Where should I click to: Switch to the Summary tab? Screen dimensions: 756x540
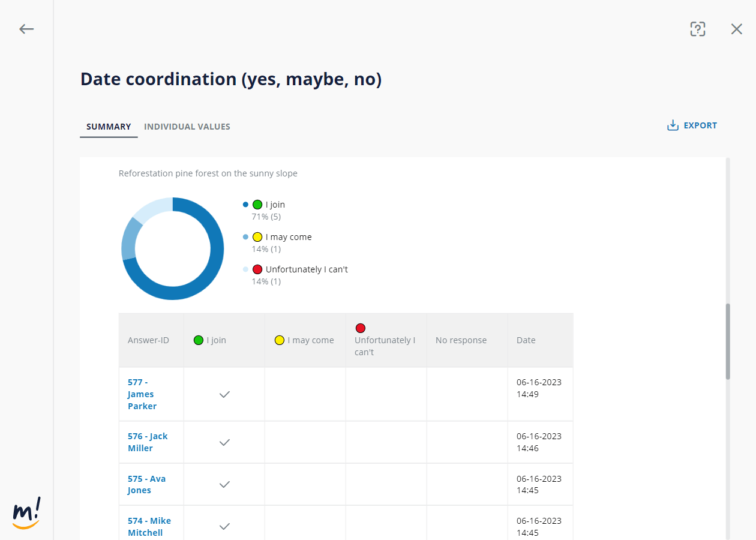click(109, 127)
